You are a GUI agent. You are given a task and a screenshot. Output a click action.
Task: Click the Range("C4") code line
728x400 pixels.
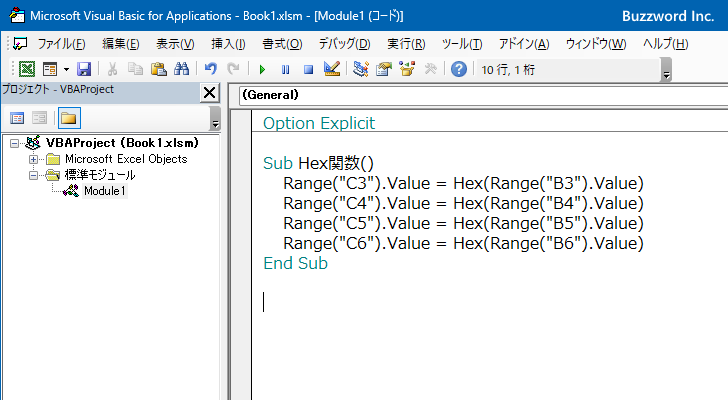[x=463, y=203]
